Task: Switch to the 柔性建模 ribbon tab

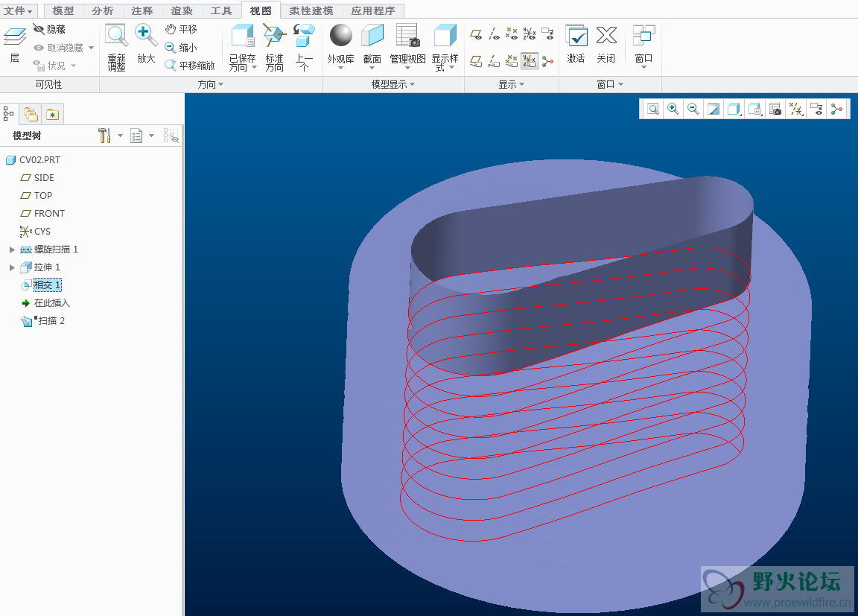Action: 311,10
